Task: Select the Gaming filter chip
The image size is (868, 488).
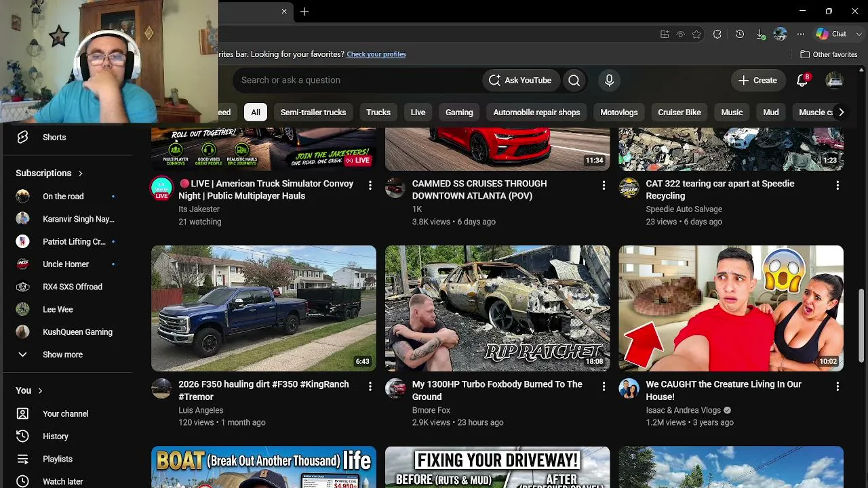Action: tap(459, 113)
